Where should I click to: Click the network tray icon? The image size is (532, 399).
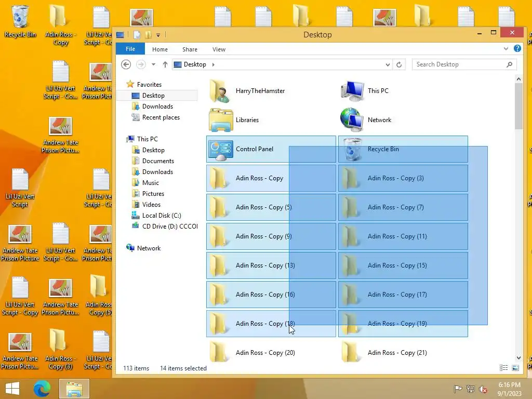tap(471, 389)
